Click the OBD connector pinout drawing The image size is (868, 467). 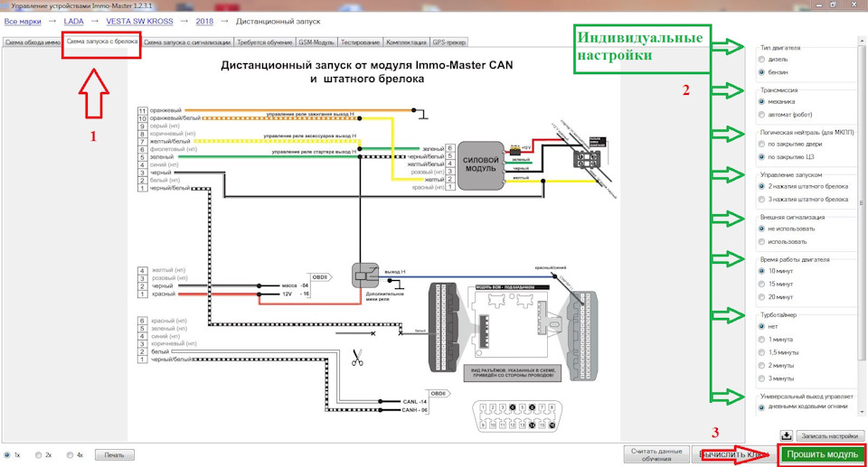517,416
